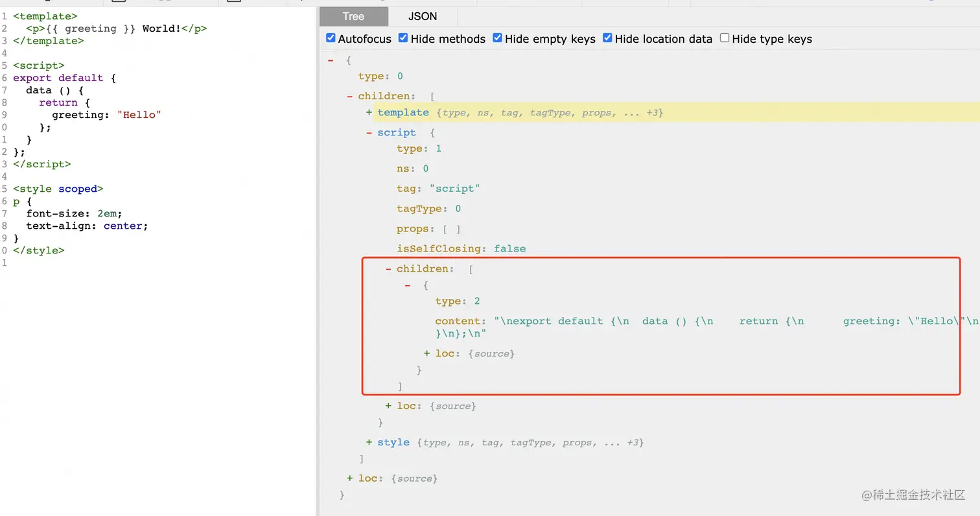Viewport: 980px width, 516px height.
Task: Disable Hide location data option
Action: pyautogui.click(x=607, y=38)
